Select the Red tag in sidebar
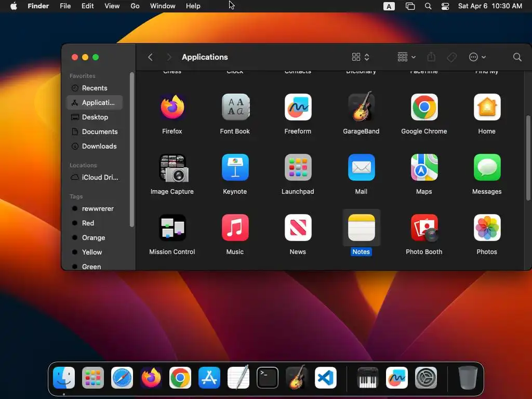This screenshot has height=399, width=532. (95, 223)
